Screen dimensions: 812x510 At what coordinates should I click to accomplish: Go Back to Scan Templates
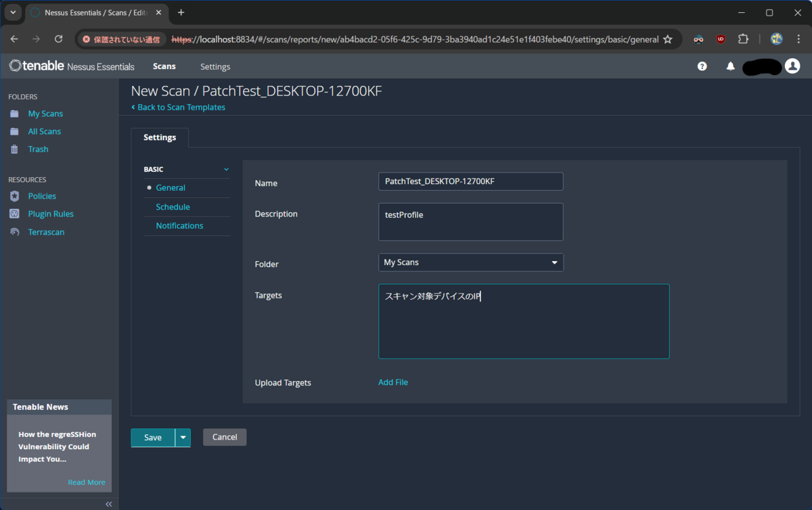click(x=178, y=107)
